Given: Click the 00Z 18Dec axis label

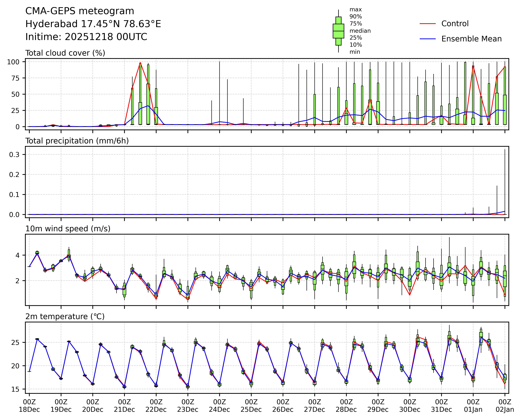Looking at the screenshot, I should click(x=29, y=406).
